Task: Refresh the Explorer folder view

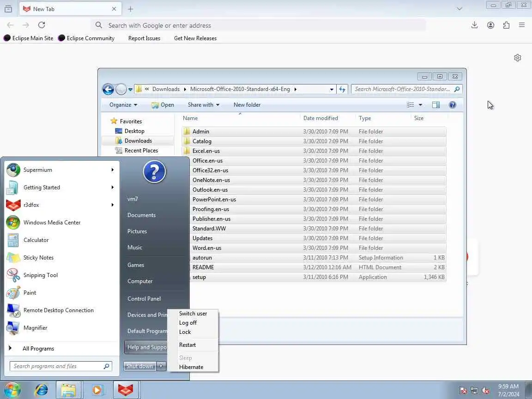Action: (x=342, y=89)
